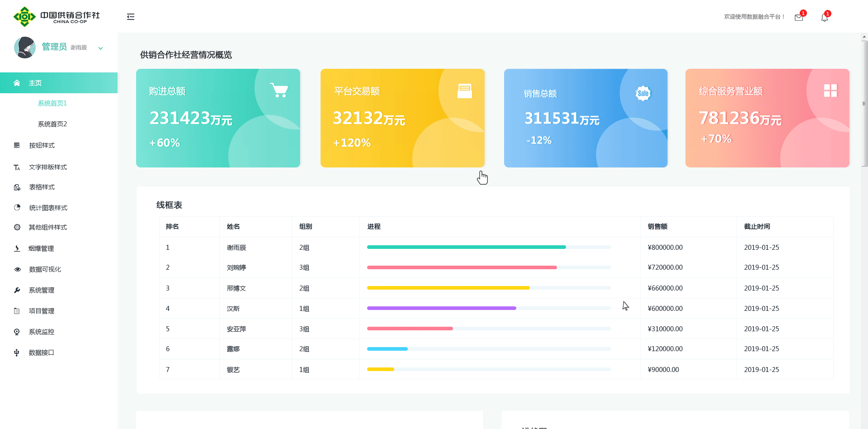
Task: Click the shopping cart icon on 购进总额 card
Action: [279, 90]
